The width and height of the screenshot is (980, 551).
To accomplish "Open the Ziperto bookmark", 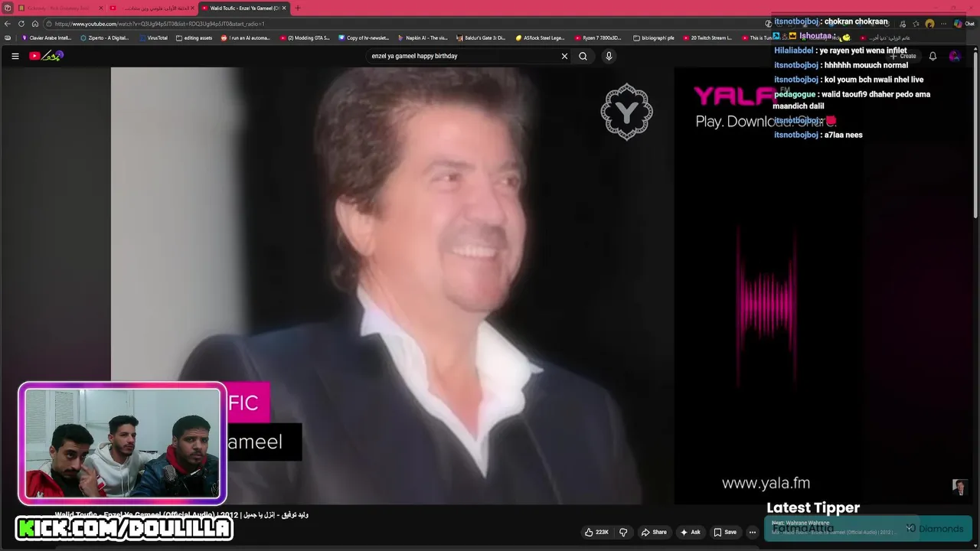I will [x=105, y=37].
